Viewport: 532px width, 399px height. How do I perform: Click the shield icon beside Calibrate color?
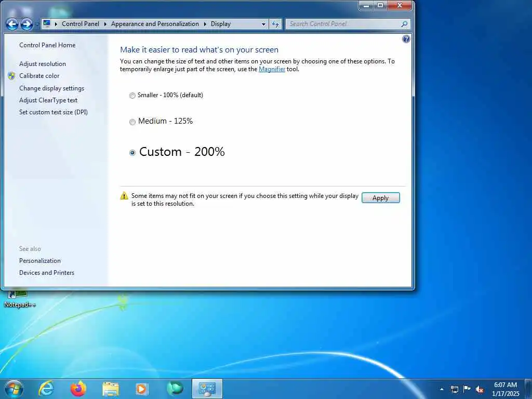click(11, 76)
